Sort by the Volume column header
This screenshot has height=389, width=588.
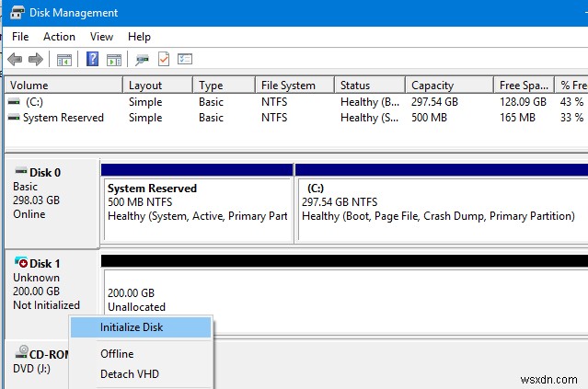pos(63,86)
